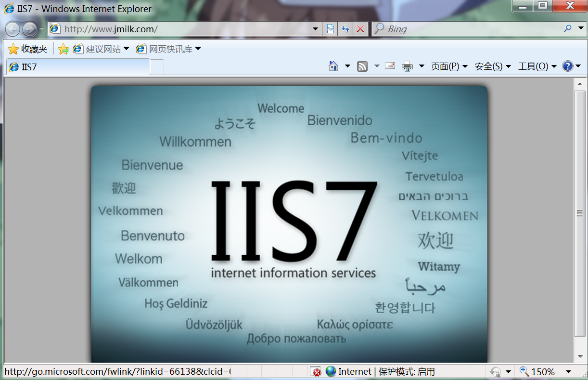Open the 建议网站 suggested sites item
This screenshot has width=588, height=380.
(x=101, y=49)
